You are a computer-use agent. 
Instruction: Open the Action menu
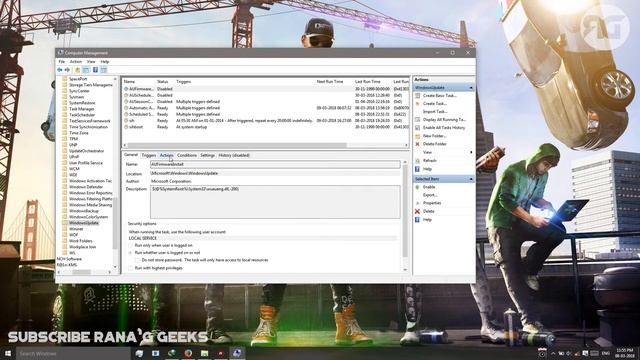click(76, 62)
